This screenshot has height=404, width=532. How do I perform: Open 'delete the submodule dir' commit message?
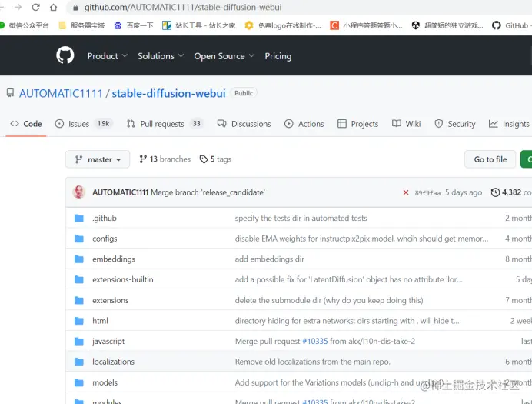tap(329, 300)
